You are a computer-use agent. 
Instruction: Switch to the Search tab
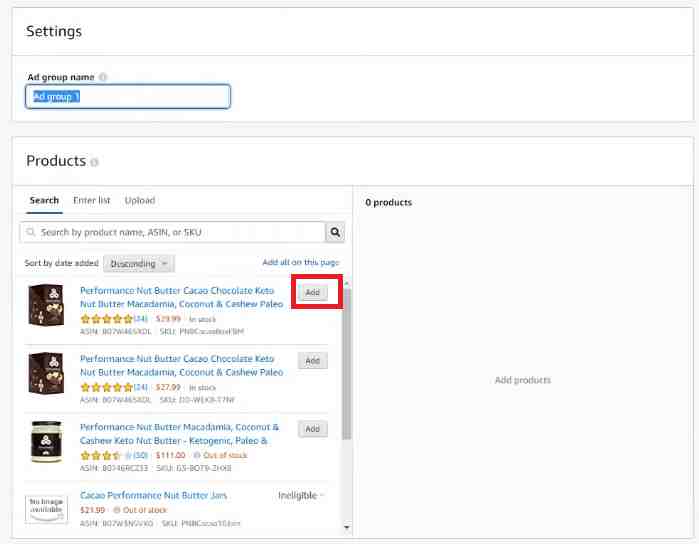44,200
